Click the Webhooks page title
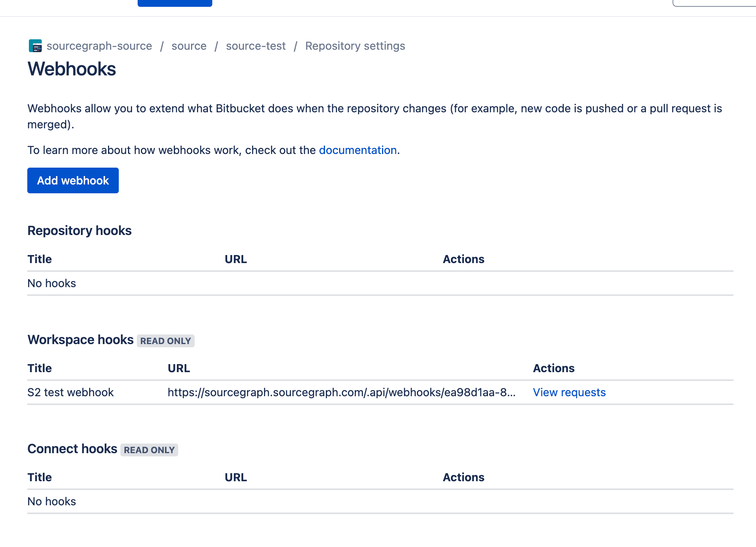This screenshot has height=547, width=756. pos(72,69)
